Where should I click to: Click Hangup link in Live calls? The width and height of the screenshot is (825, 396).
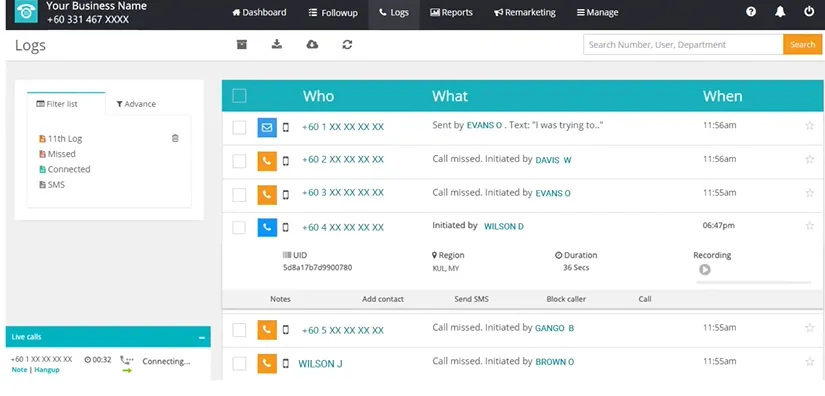coord(47,370)
